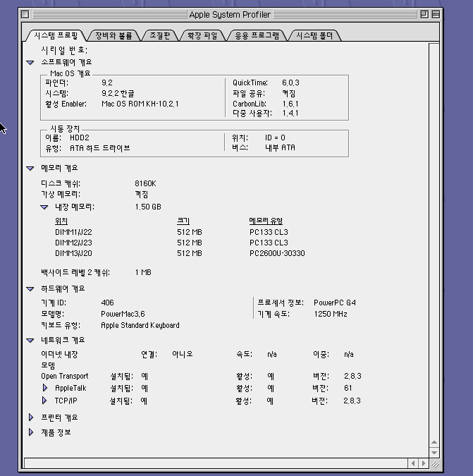473x476 pixels.
Task: Click the vertical scrollbar down arrow
Action: (435, 452)
